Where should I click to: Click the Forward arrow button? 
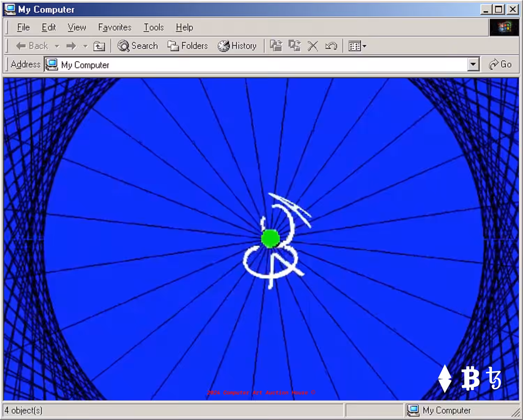(x=71, y=46)
